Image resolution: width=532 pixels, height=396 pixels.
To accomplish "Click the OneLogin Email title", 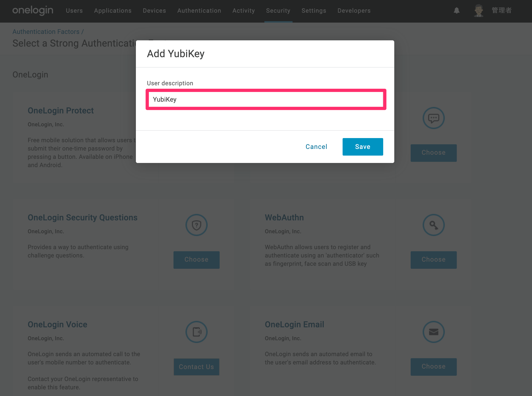I will point(294,324).
